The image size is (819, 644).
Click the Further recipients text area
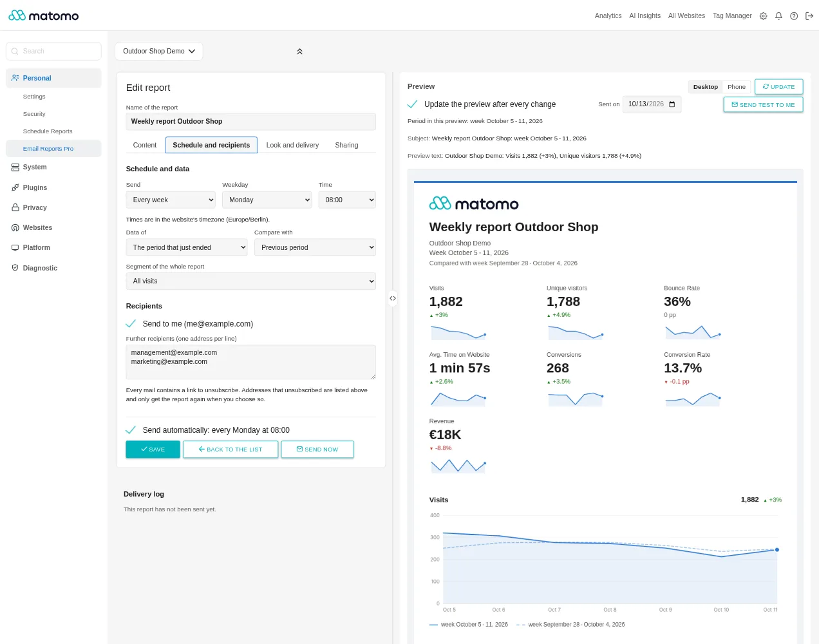pos(251,362)
